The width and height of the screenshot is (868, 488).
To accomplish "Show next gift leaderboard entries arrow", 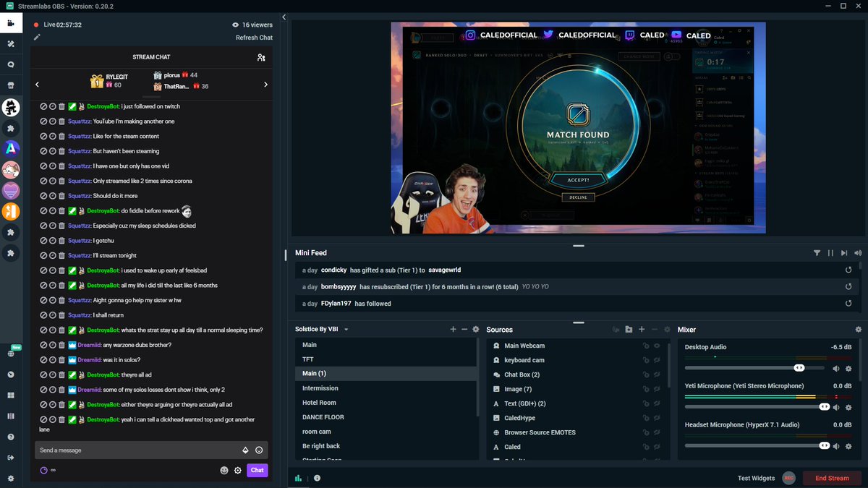I will pyautogui.click(x=265, y=85).
